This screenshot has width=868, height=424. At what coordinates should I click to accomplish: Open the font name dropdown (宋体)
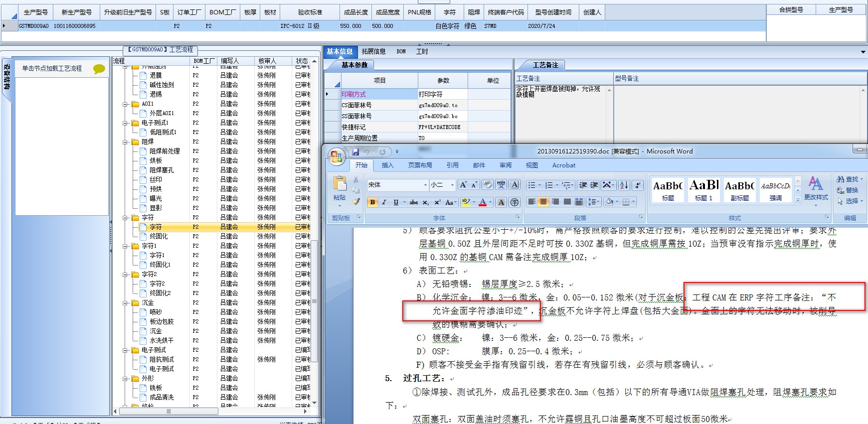[425, 185]
